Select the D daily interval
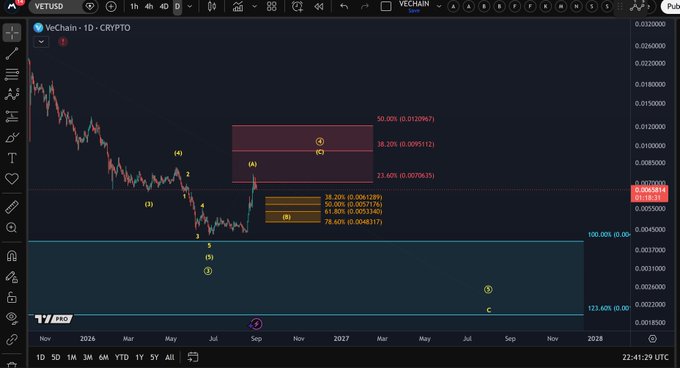Viewport: 680px width, 368px height. [x=177, y=7]
